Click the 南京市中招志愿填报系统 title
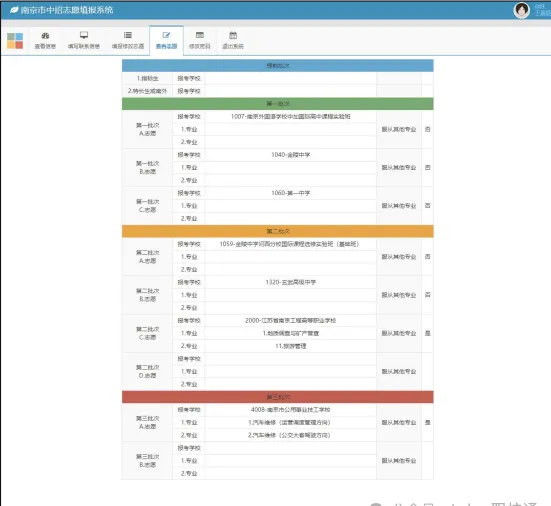The image size is (551, 506). 67,10
